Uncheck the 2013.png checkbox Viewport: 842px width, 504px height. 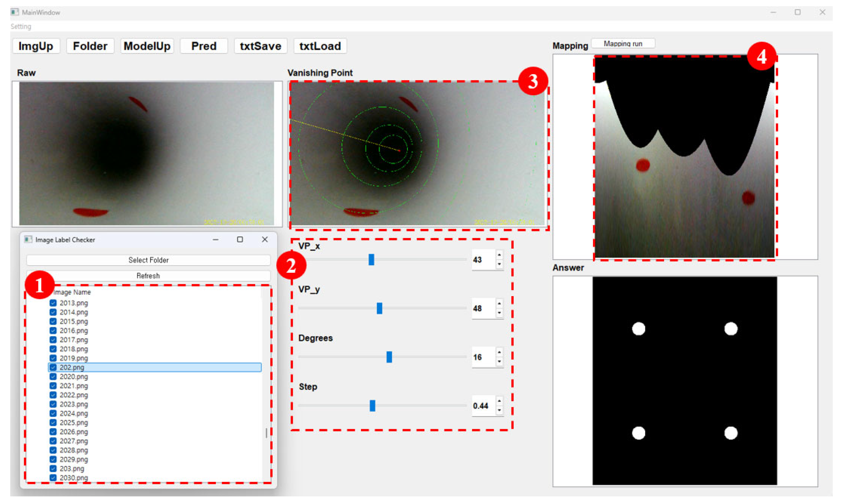pyautogui.click(x=53, y=303)
